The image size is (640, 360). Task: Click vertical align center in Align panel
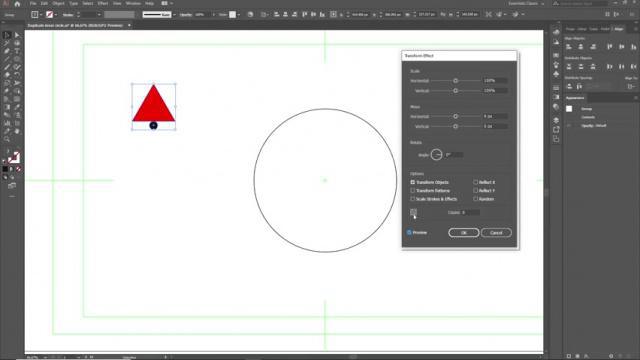click(622, 47)
